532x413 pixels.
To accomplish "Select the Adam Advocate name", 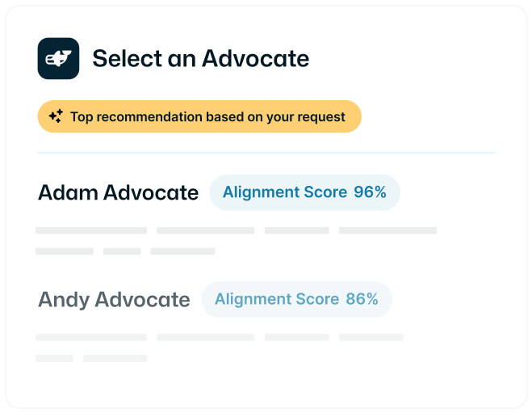I will [x=118, y=192].
